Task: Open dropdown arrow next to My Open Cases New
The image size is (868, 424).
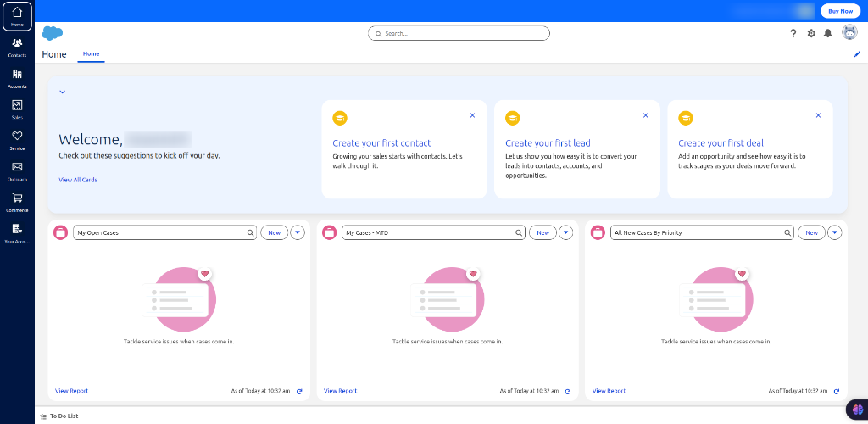Action: (x=298, y=232)
